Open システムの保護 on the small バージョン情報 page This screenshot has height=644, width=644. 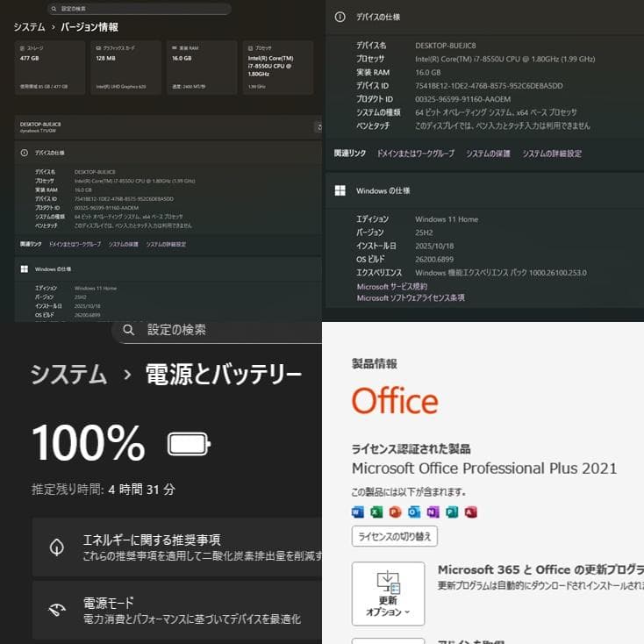pos(123,244)
